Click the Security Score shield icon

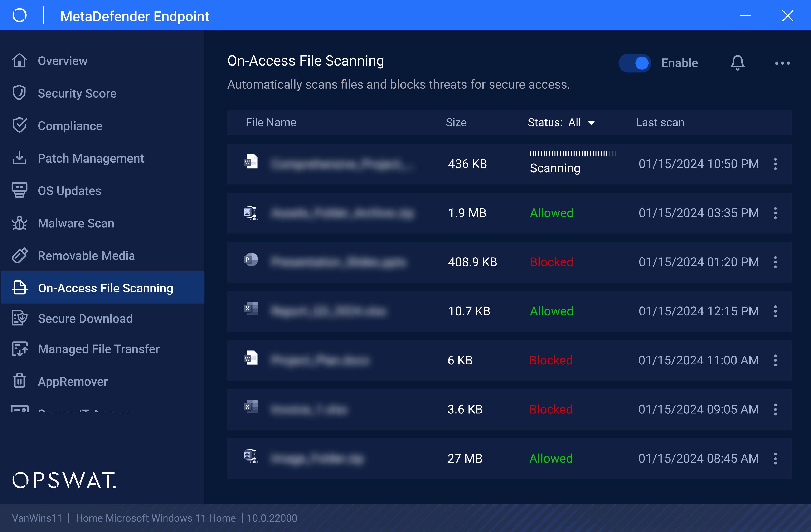tap(19, 93)
